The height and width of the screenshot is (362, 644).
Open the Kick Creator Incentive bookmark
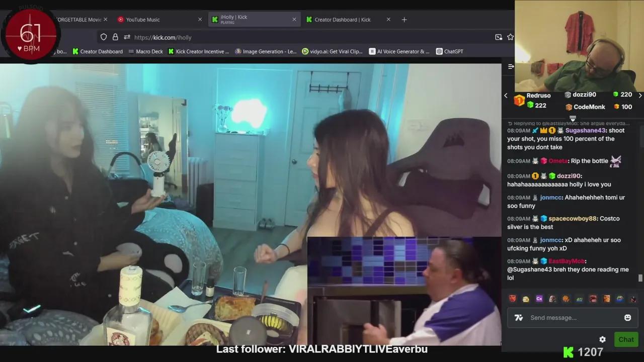199,51
